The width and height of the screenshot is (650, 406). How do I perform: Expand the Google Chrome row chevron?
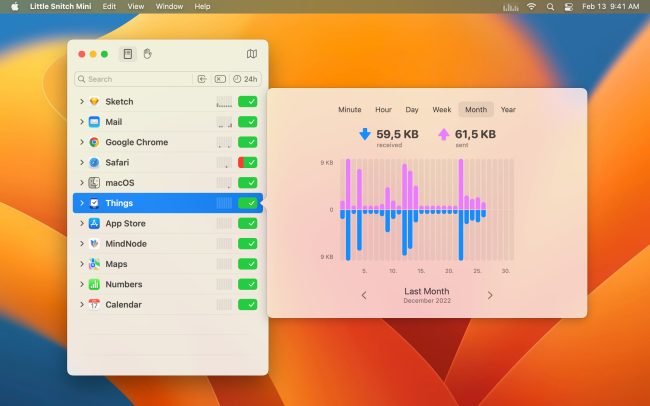tap(82, 142)
